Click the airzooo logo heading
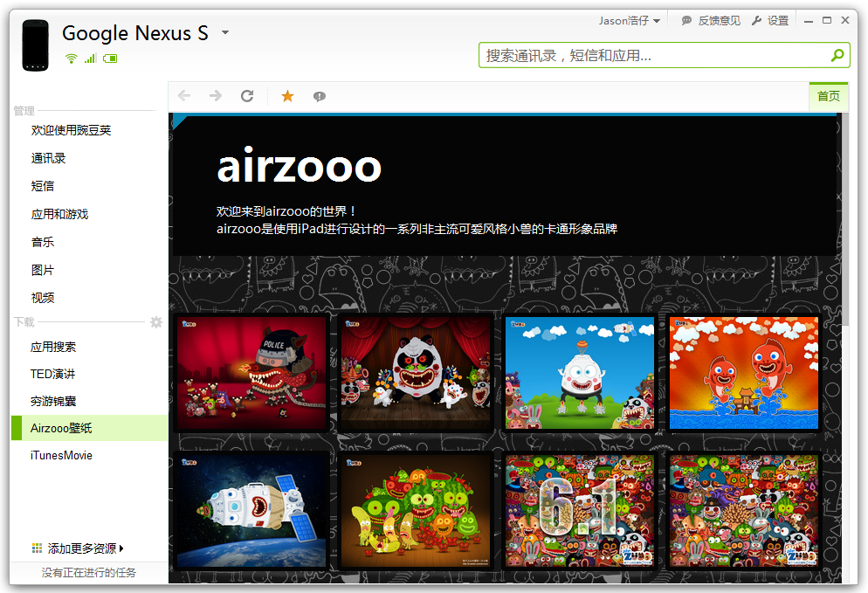The image size is (868, 593). point(299,166)
